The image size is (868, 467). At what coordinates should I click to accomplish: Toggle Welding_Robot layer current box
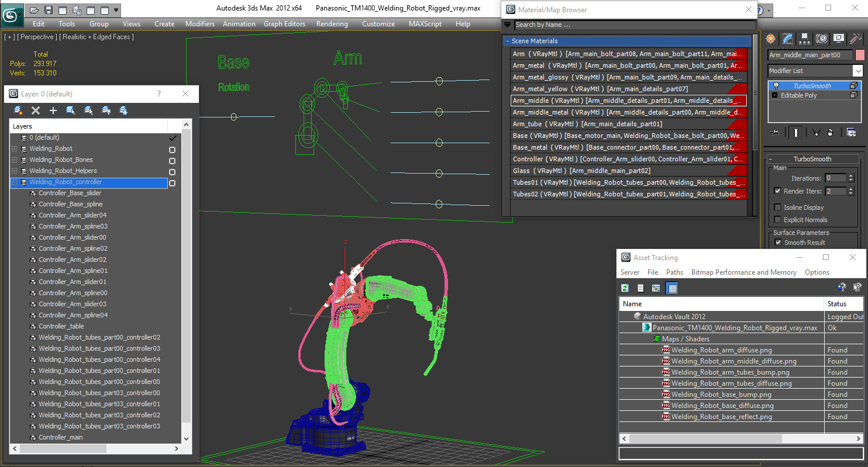(172, 150)
